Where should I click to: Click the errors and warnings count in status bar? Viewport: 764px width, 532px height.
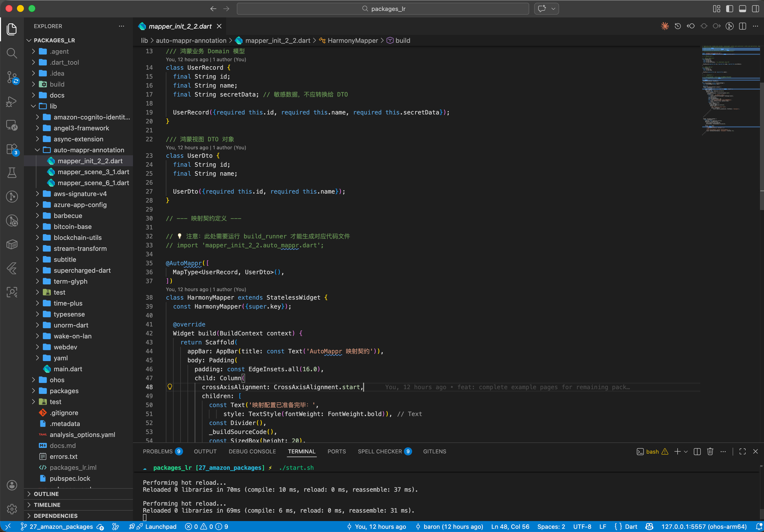206,526
